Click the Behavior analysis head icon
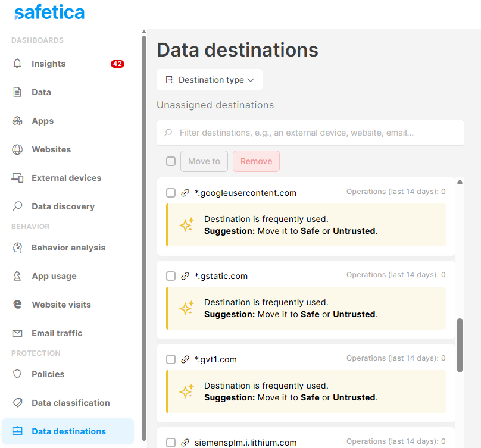Viewport: 481px width, 448px height. click(17, 248)
